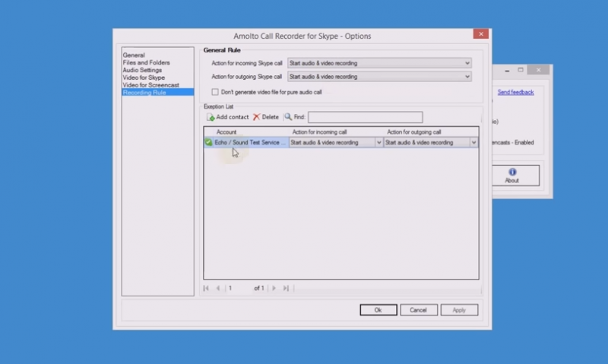The height and width of the screenshot is (364, 608).
Task: Click the Find text input field
Action: coord(365,117)
